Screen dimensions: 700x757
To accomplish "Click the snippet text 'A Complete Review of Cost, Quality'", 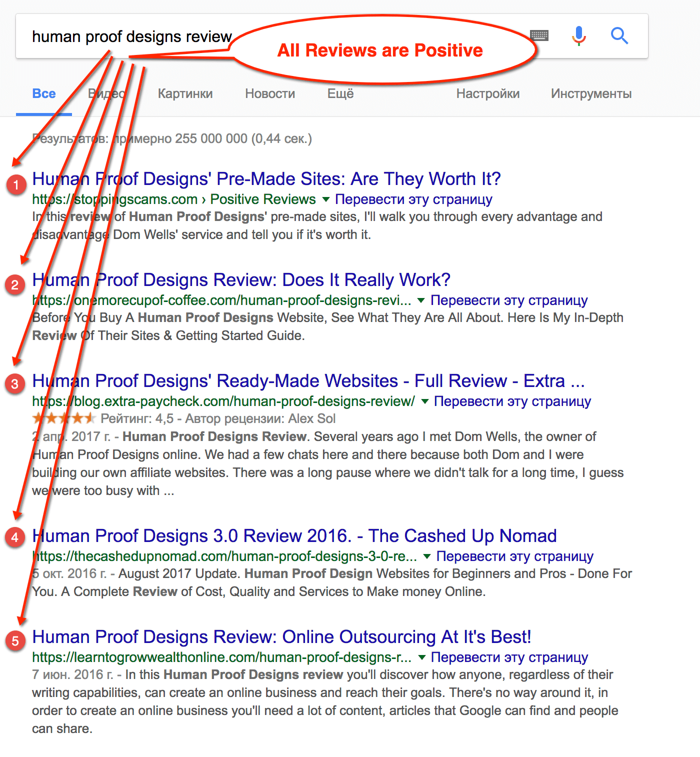I will pos(165,591).
